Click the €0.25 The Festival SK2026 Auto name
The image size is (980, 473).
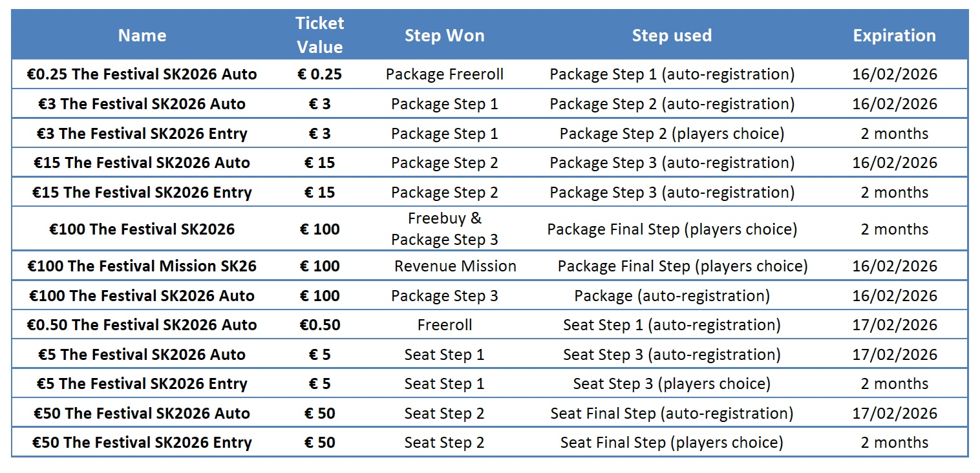pos(142,74)
